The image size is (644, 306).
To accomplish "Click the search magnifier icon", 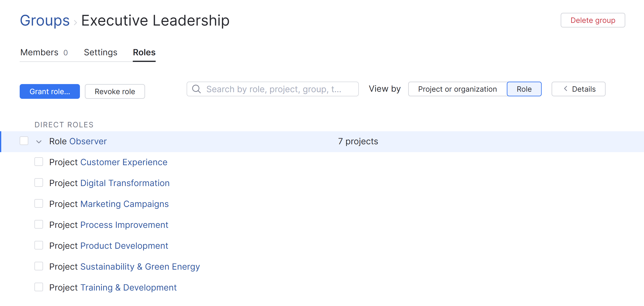I will 196,89.
